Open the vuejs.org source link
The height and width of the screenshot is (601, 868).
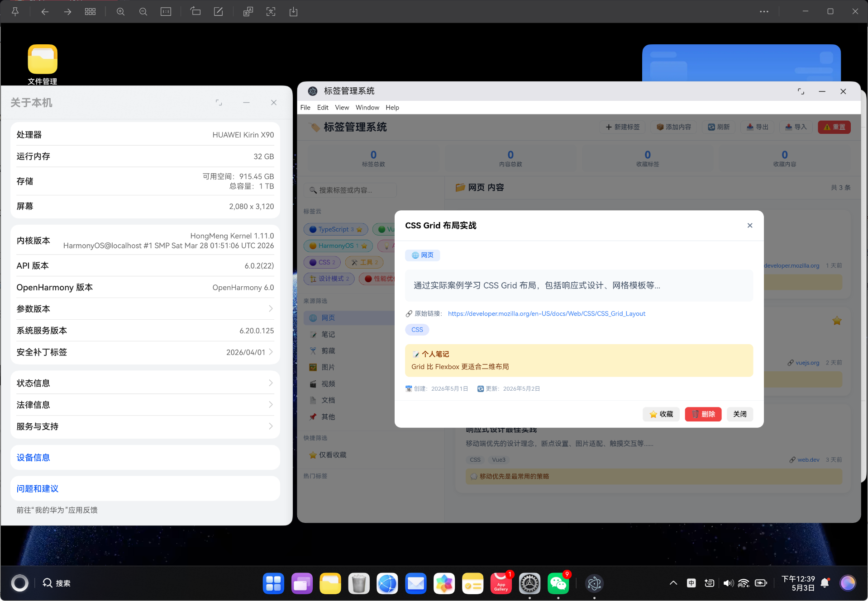pyautogui.click(x=807, y=363)
